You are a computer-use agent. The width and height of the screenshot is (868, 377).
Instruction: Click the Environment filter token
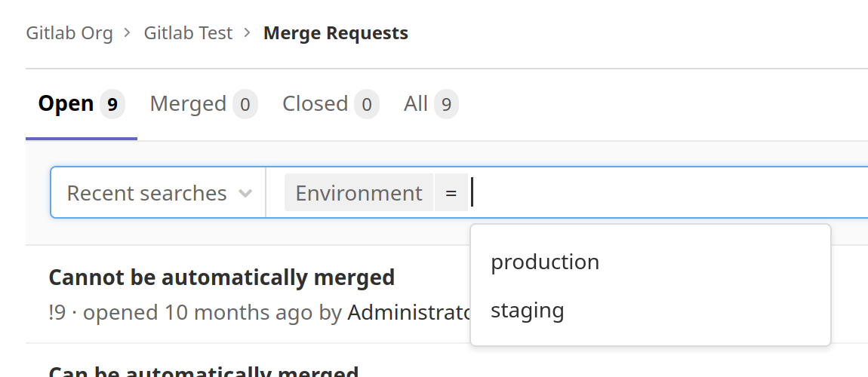359,193
